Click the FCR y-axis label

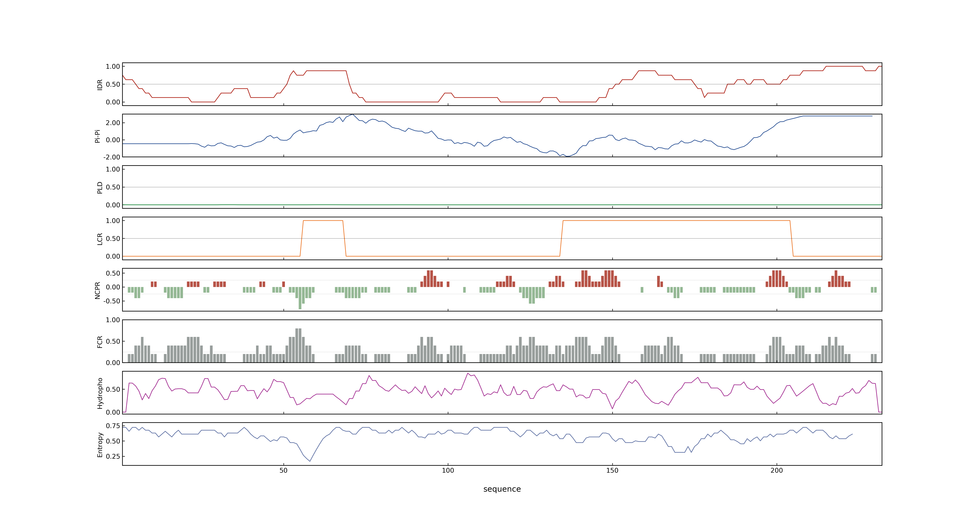pos(100,341)
